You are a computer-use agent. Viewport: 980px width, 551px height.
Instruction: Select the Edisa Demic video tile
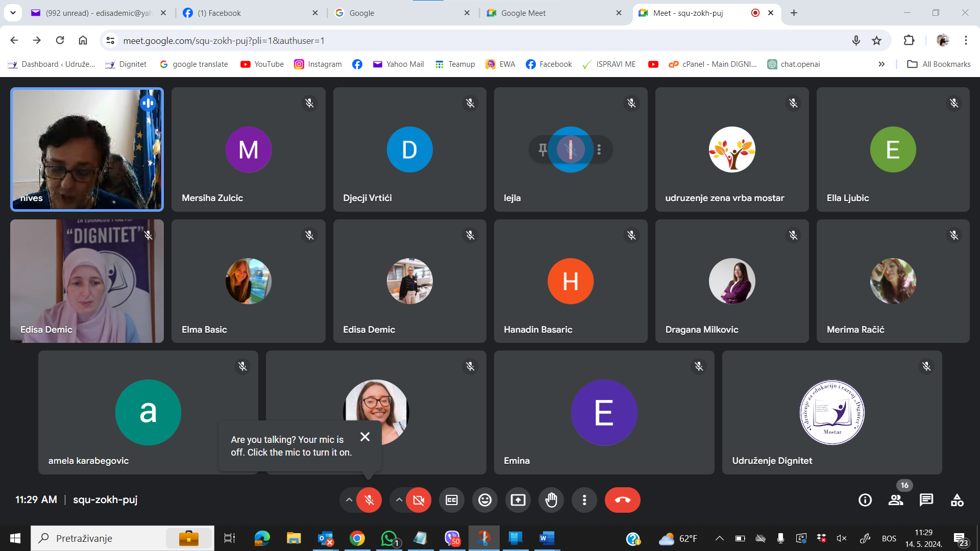pyautogui.click(x=87, y=281)
